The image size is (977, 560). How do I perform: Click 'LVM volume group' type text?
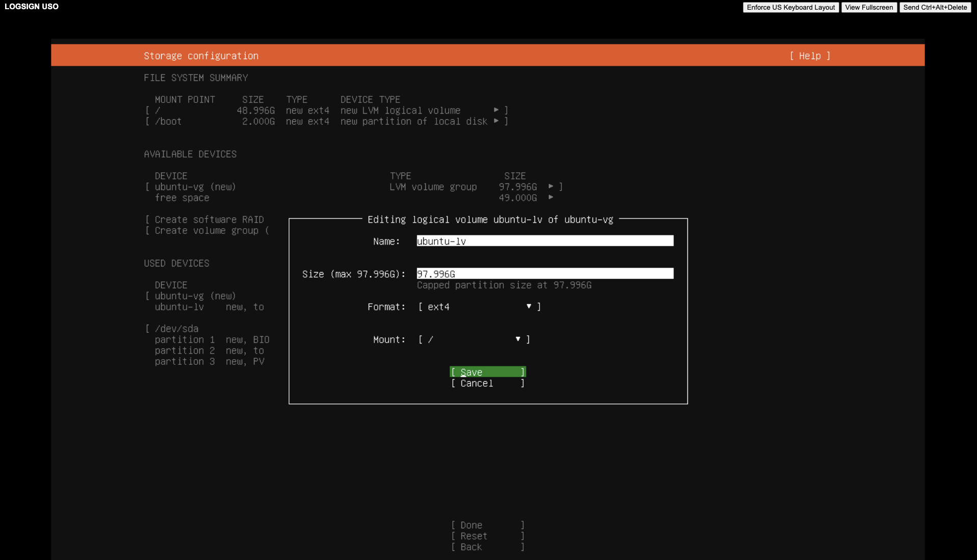pos(433,187)
